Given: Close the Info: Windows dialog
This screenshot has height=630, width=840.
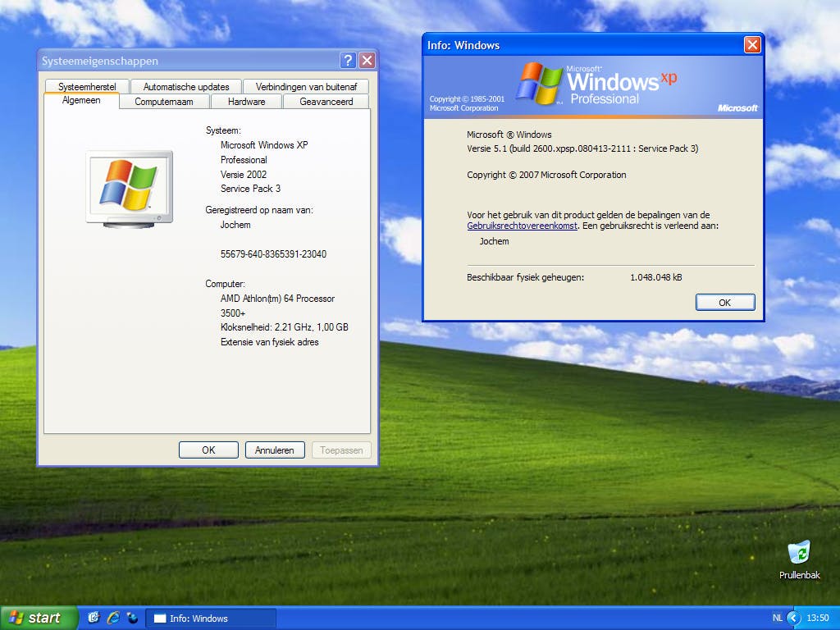Looking at the screenshot, I should pyautogui.click(x=753, y=44).
